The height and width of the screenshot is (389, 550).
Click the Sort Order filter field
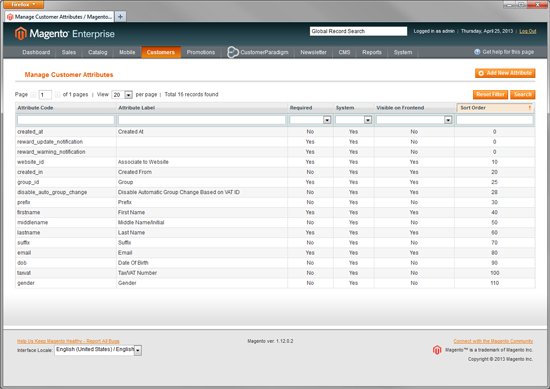[x=495, y=120]
